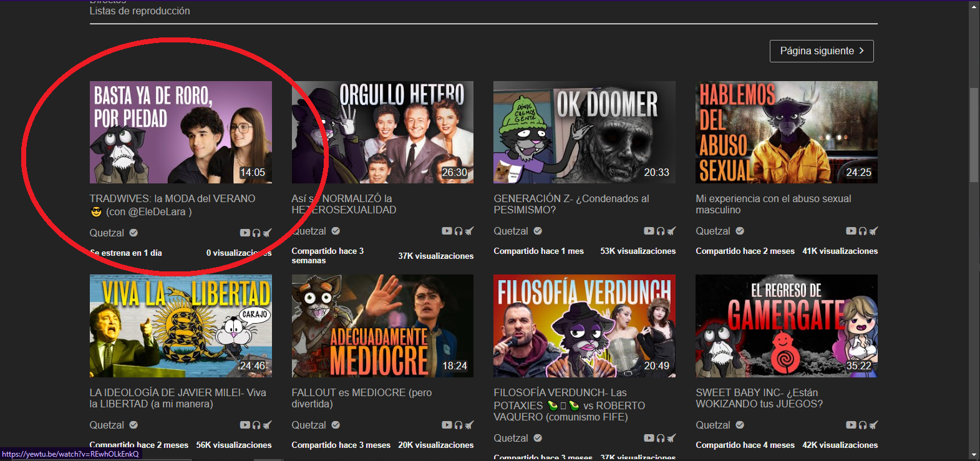
Task: Open SWEET BABY INC- WOKIZANDO tus JUEGOS title
Action: tap(759, 398)
